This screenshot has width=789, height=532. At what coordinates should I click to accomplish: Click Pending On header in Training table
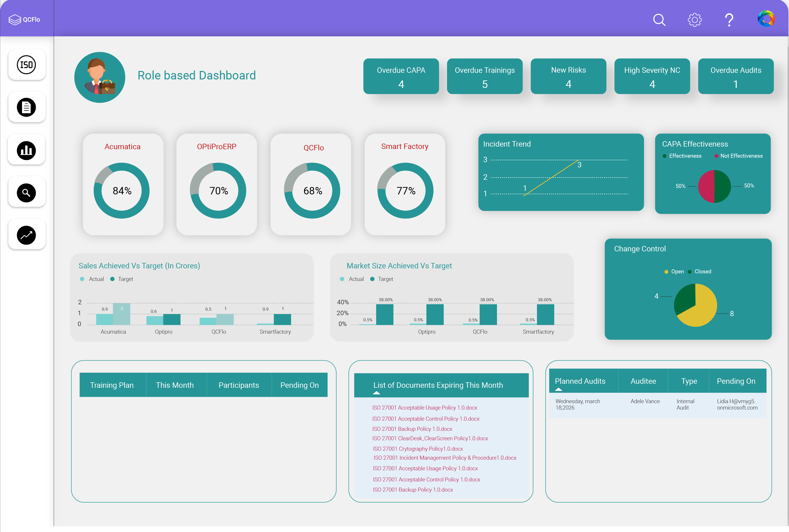pos(299,385)
